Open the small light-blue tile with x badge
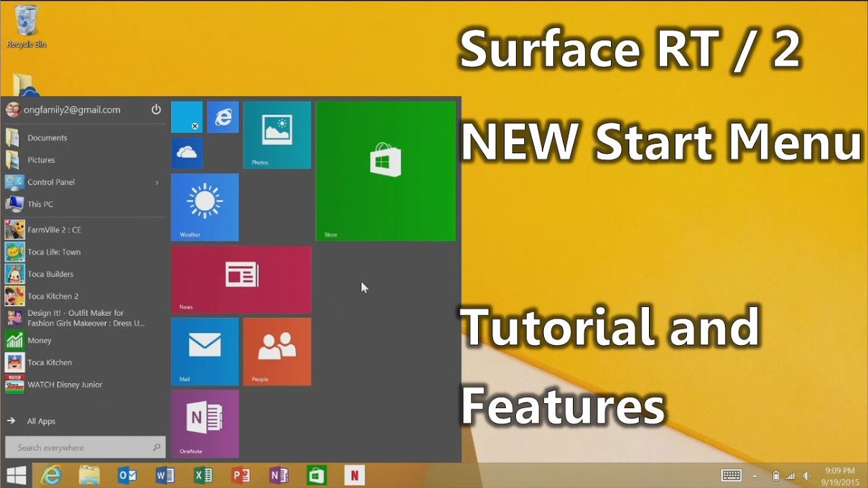Viewport: 868px width, 488px height. (x=186, y=117)
